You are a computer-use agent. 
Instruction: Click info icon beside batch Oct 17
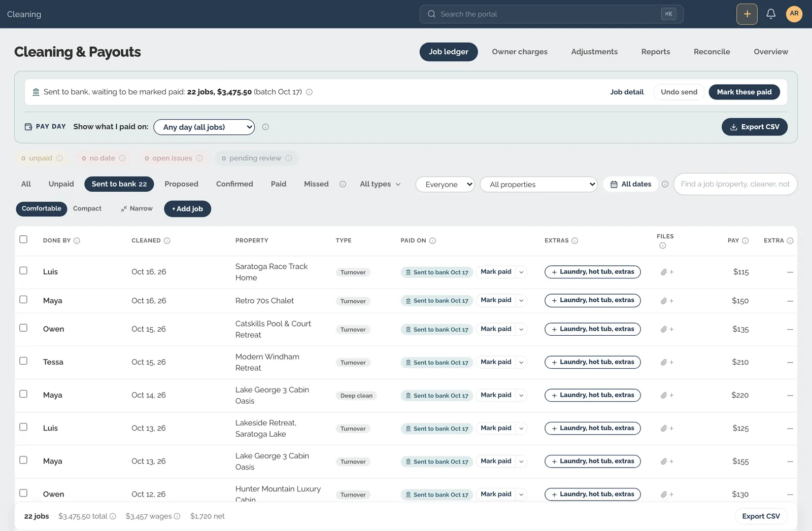[309, 92]
